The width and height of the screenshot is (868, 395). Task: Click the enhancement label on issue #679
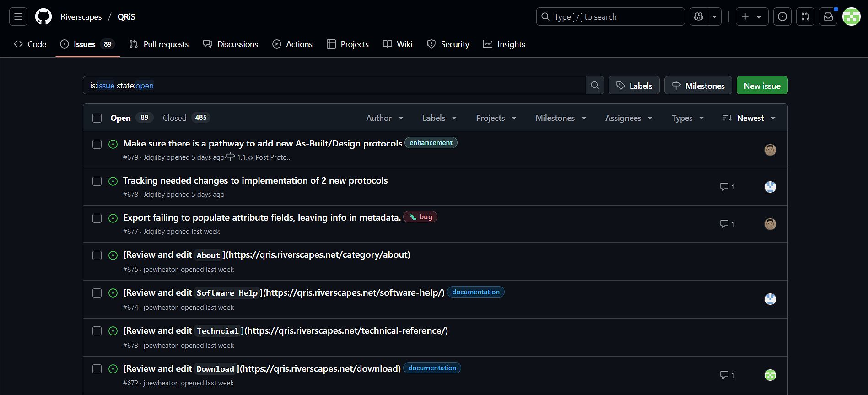pyautogui.click(x=431, y=143)
